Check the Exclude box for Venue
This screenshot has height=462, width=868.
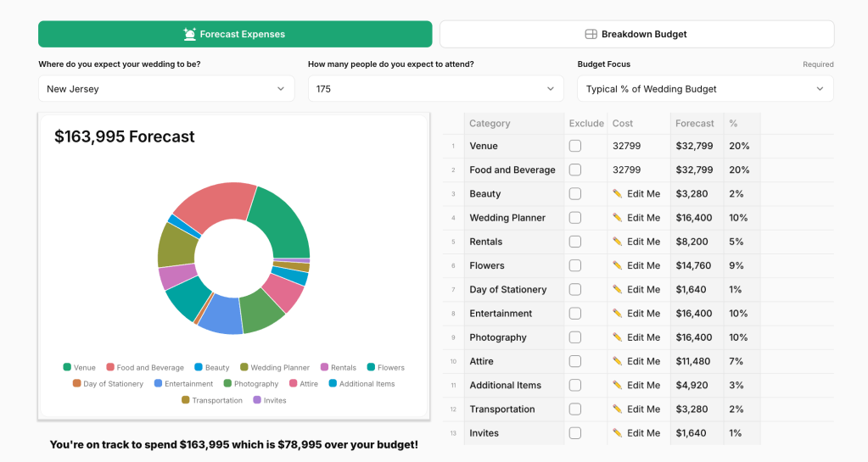click(575, 146)
